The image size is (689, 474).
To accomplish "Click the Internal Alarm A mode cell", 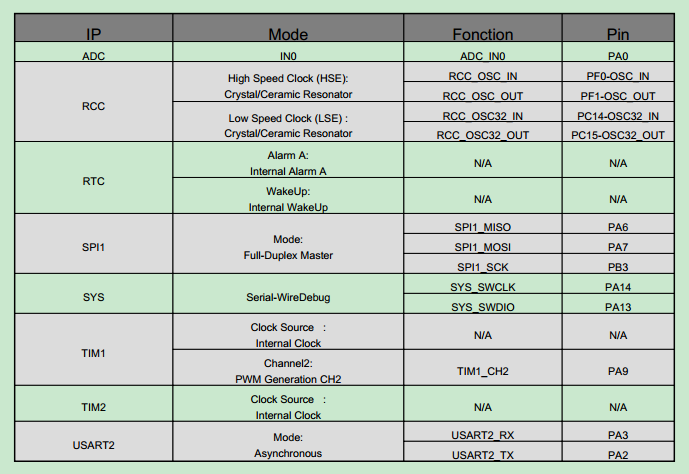I will pyautogui.click(x=288, y=160).
